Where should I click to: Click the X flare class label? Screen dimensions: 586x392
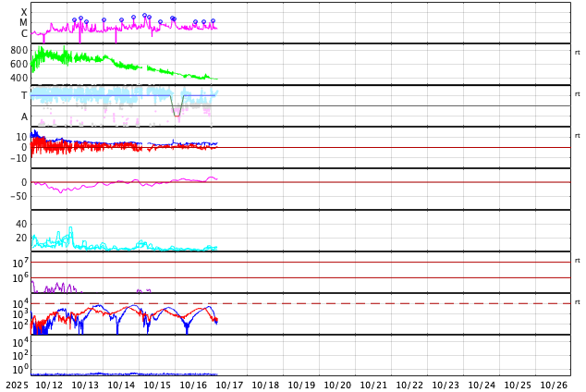click(x=24, y=12)
